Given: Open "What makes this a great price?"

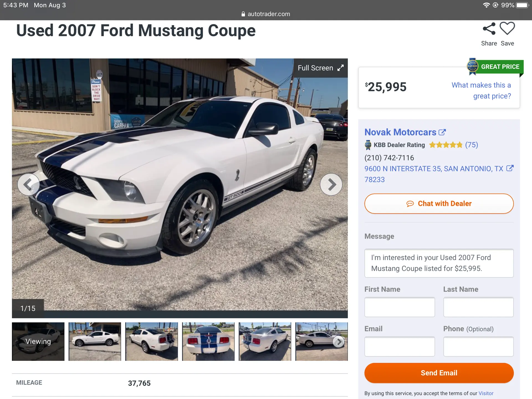Looking at the screenshot, I should (481, 91).
